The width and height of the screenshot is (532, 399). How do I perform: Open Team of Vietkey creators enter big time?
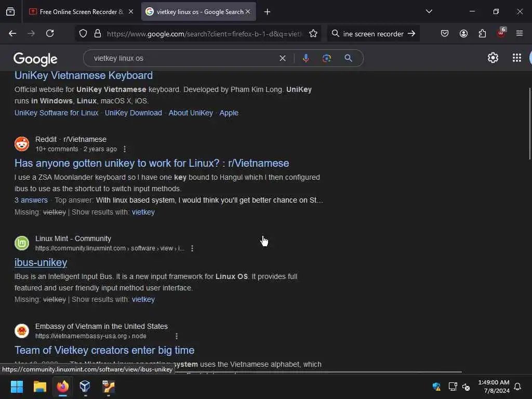coord(104,350)
